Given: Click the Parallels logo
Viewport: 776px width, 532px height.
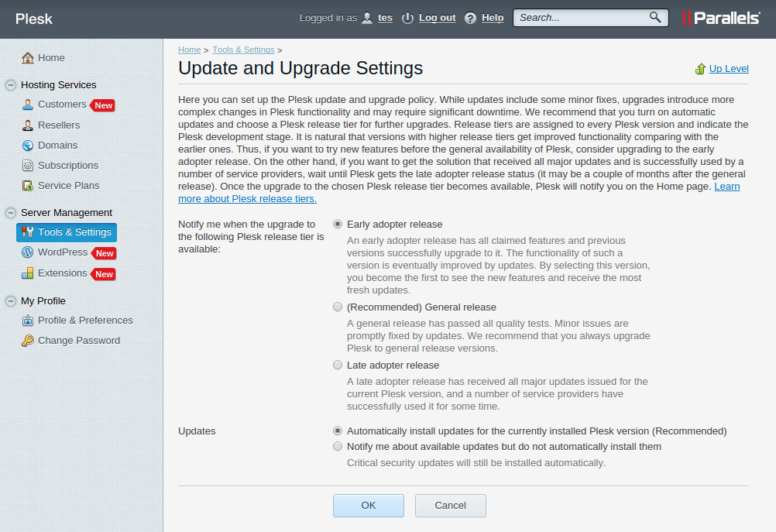Looking at the screenshot, I should pyautogui.click(x=722, y=19).
